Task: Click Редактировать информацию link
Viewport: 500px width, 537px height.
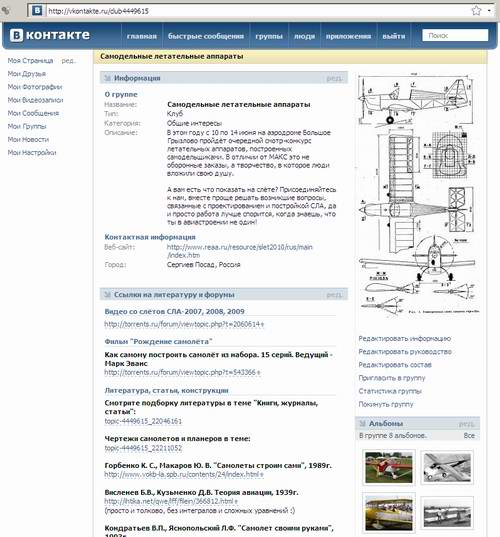Action: coord(404,338)
